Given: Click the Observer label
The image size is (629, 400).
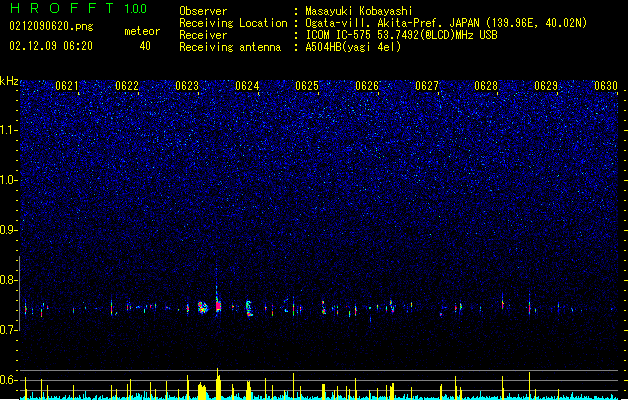Looking at the screenshot, I should click(x=203, y=11).
